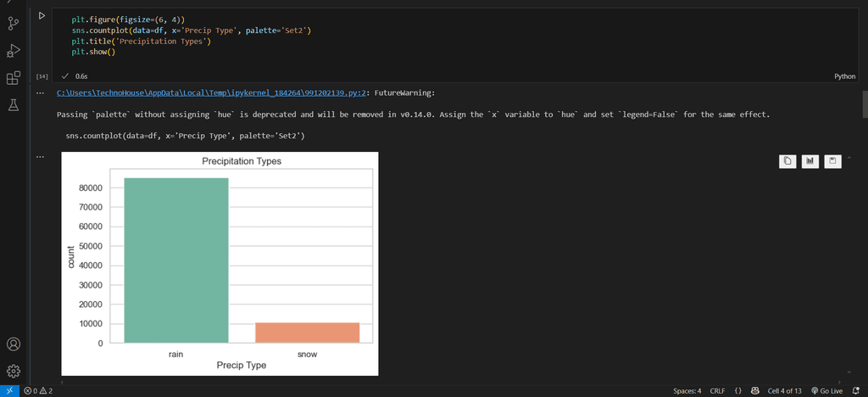Screen dimensions: 868x397
Task: Click the Precipitation Types chart image
Action: tap(220, 264)
